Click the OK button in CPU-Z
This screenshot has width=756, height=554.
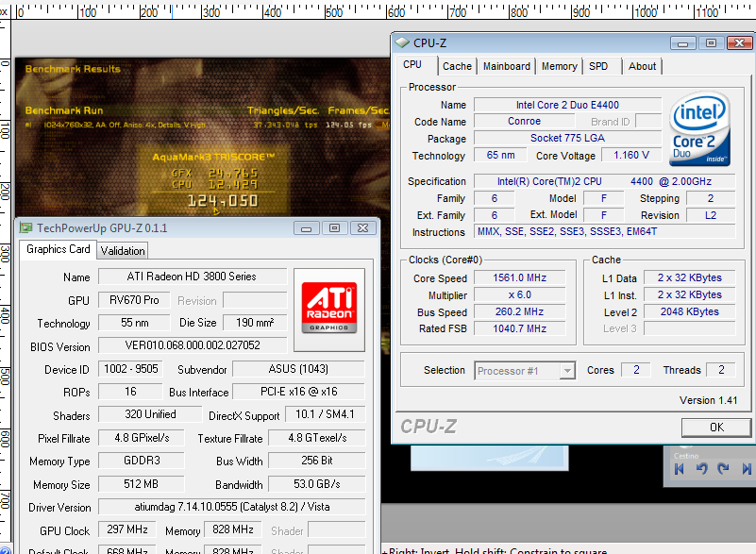pos(716,428)
